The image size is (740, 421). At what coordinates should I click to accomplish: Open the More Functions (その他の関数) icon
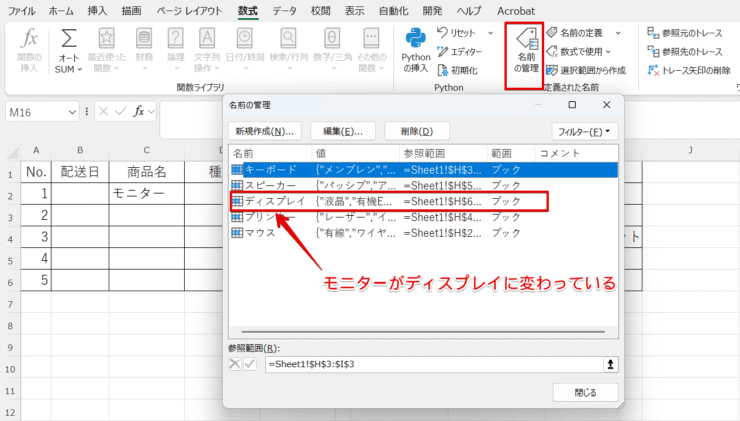[371, 39]
